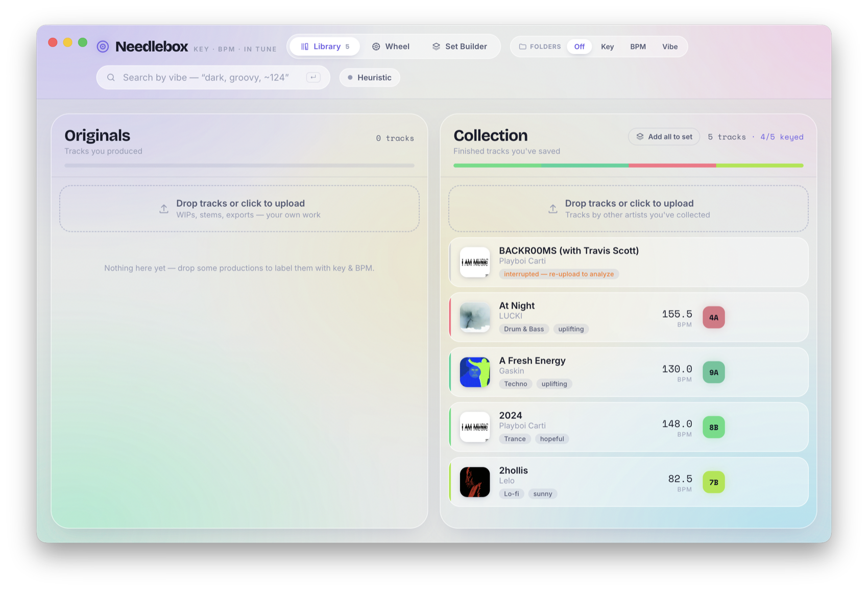Open 2024 album artwork
This screenshot has width=868, height=591.
pos(475,427)
